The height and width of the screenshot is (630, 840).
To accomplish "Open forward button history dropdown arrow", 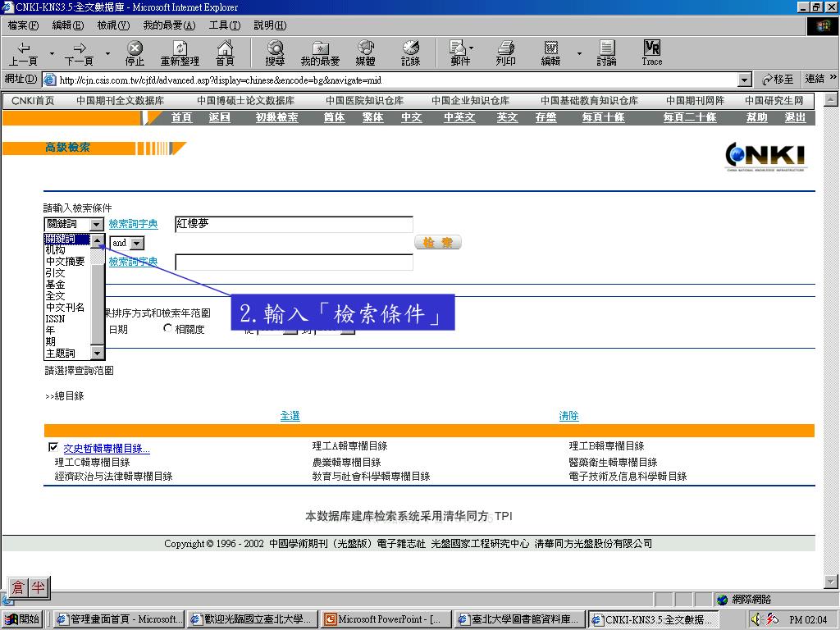I will pyautogui.click(x=107, y=53).
